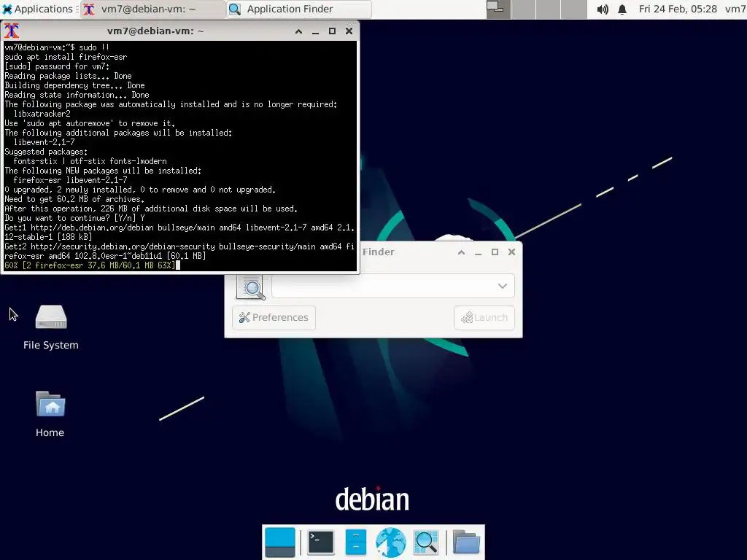This screenshot has height=560, width=747.
Task: Click the 'Suggested packages:' terminal line
Action: point(46,152)
